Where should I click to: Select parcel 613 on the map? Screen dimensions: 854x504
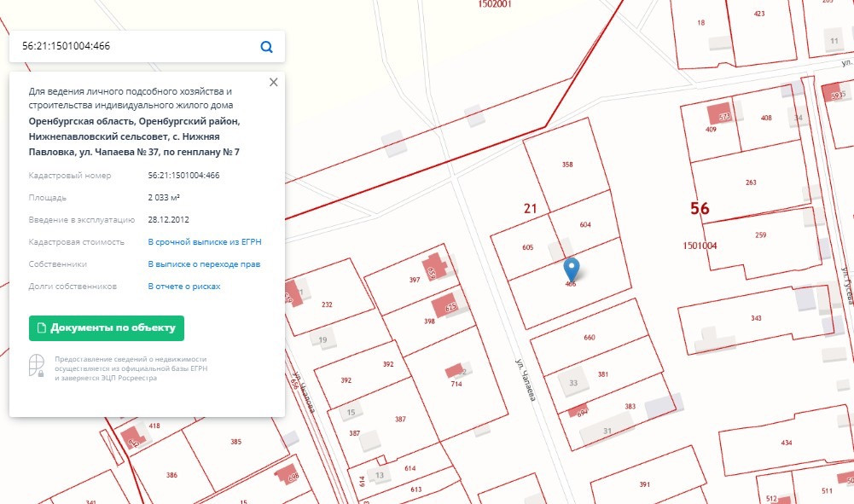click(415, 490)
